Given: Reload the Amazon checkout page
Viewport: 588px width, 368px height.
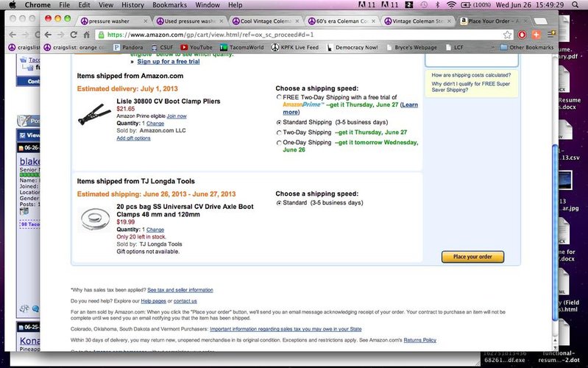Looking at the screenshot, I should [x=74, y=35].
